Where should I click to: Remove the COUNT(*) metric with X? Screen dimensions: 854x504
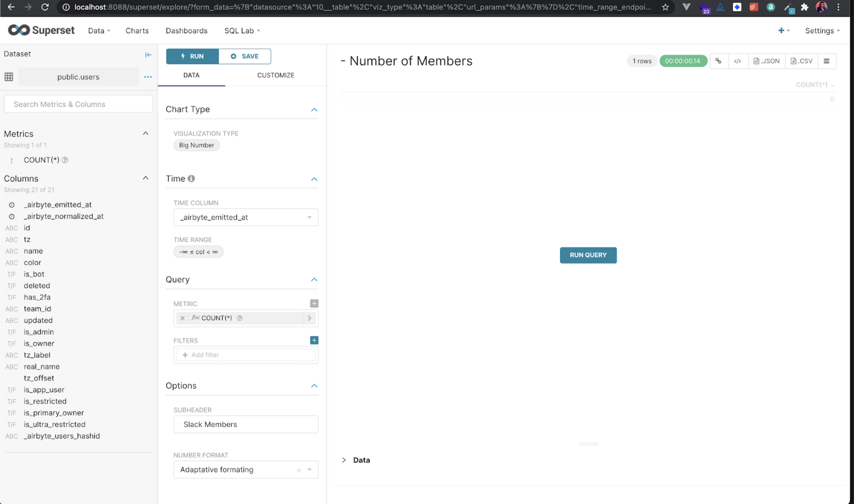[x=182, y=318]
